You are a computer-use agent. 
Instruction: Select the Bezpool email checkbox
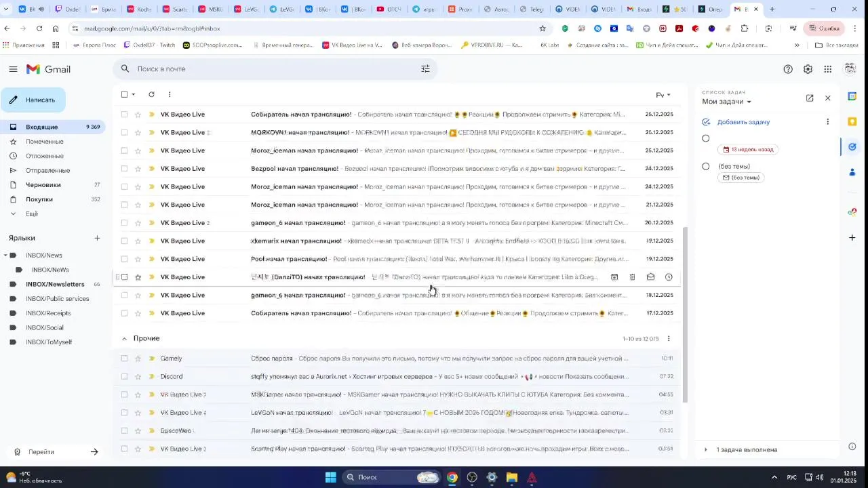(124, 169)
